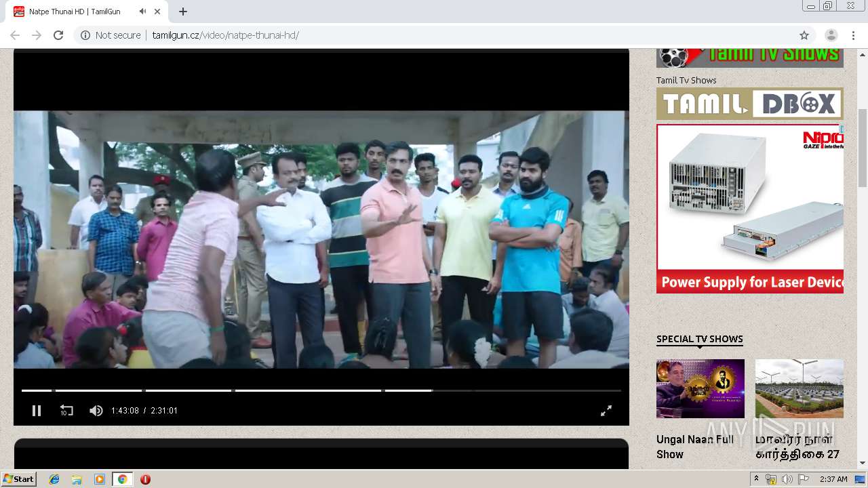Enter fullscreen video mode
This screenshot has width=868, height=488.
(606, 411)
